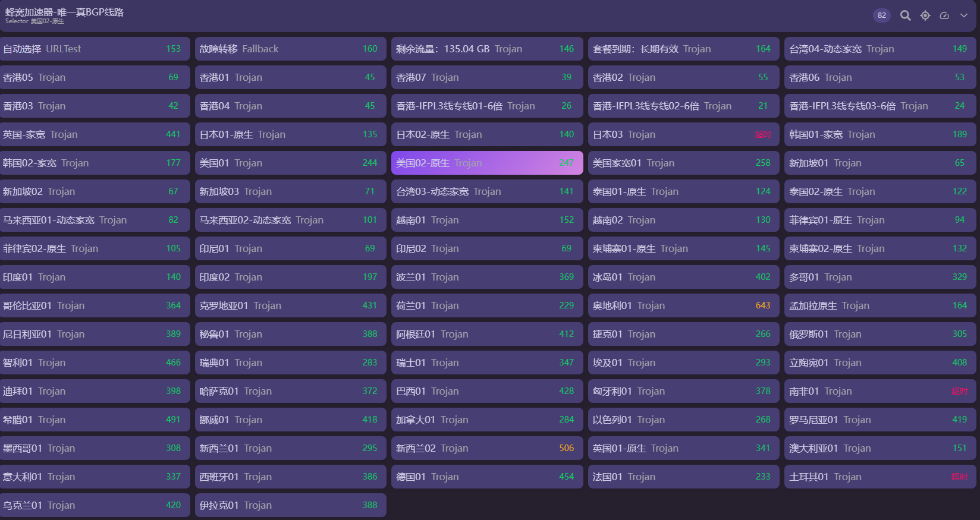Collapse the proxy group with chevron
This screenshot has width=980, height=520.
coord(964,15)
